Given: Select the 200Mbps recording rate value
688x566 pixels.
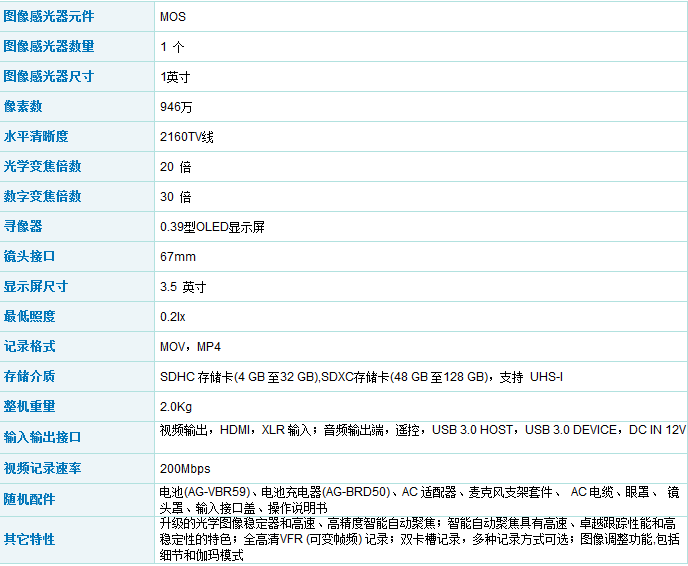Looking at the screenshot, I should (185, 468).
